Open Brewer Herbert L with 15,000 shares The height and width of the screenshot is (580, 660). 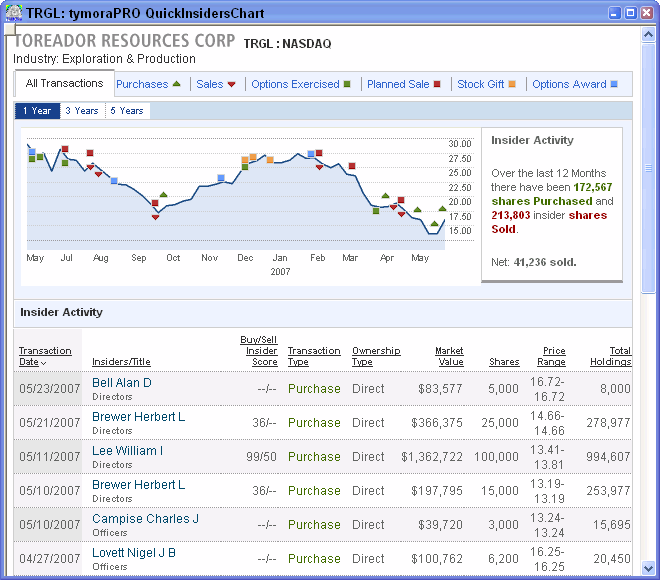point(138,485)
